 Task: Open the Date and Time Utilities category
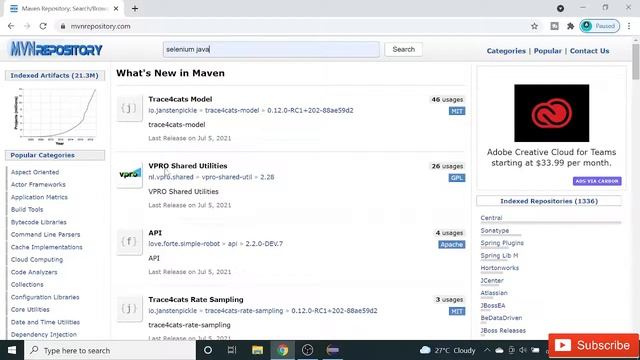point(45,322)
